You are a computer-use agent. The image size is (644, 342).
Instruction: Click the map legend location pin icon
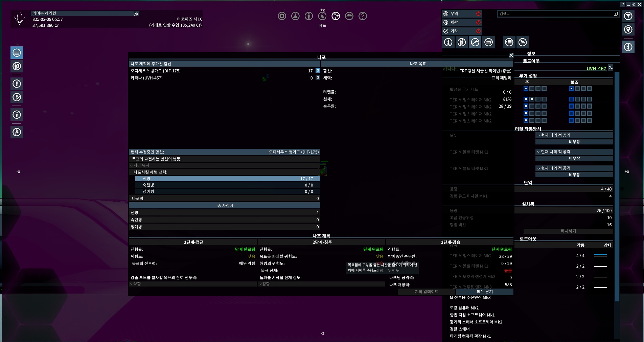tap(628, 30)
